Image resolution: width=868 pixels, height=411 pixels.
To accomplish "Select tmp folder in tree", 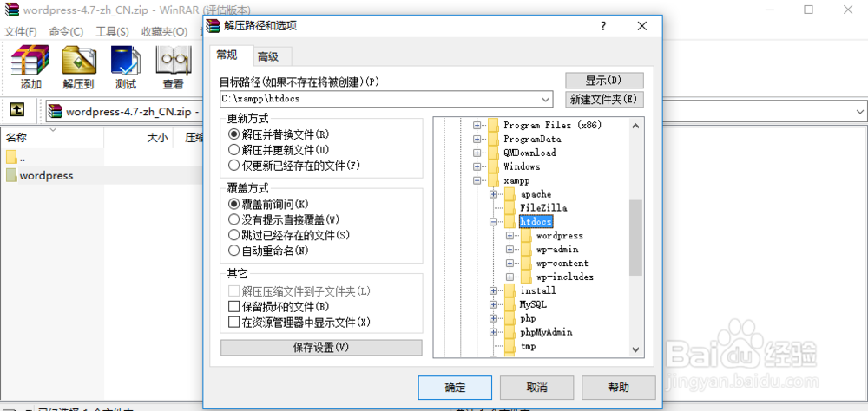I will point(528,346).
